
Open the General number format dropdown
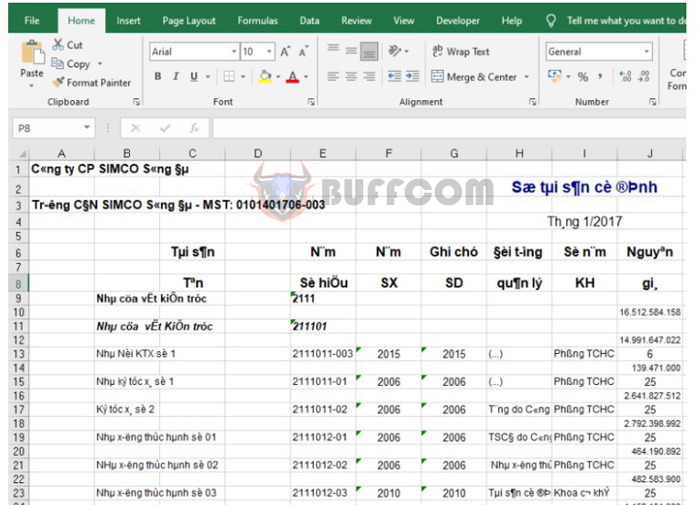click(x=646, y=52)
